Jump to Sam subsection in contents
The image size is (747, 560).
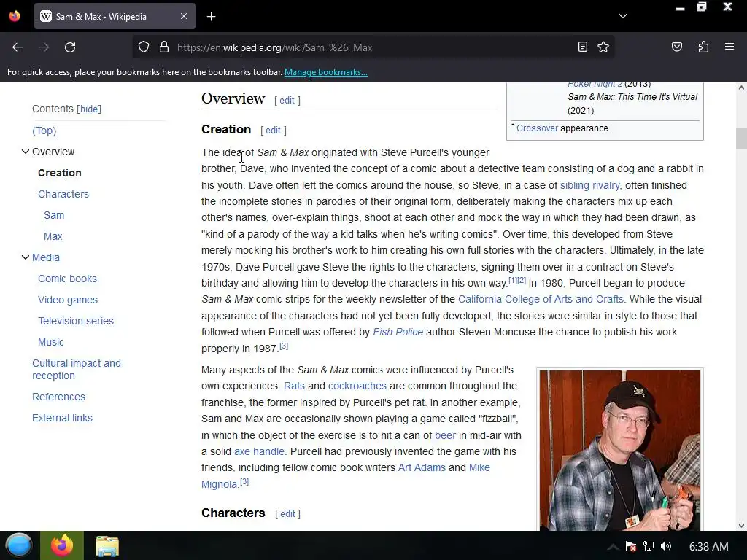click(54, 215)
